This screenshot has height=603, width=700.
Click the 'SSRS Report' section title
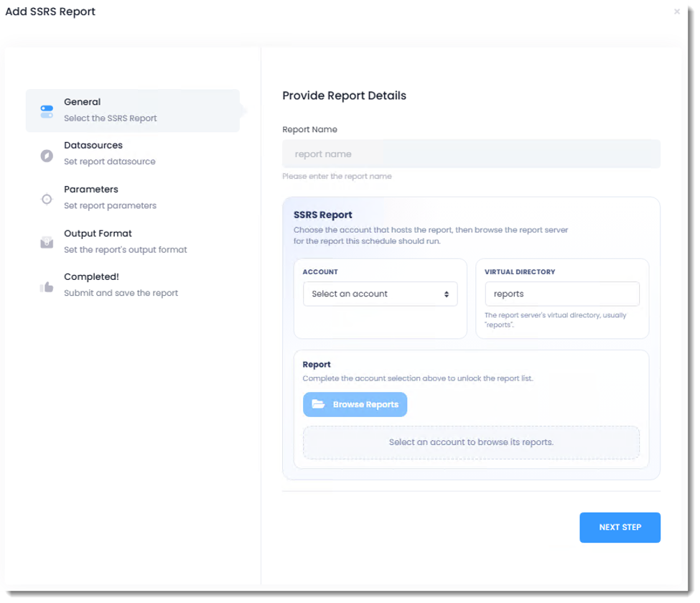coord(323,215)
